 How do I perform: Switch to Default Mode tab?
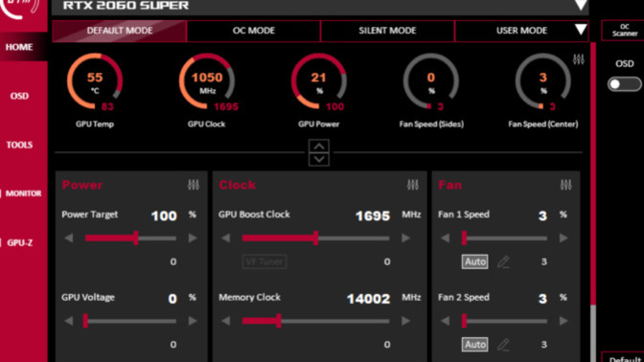(119, 31)
